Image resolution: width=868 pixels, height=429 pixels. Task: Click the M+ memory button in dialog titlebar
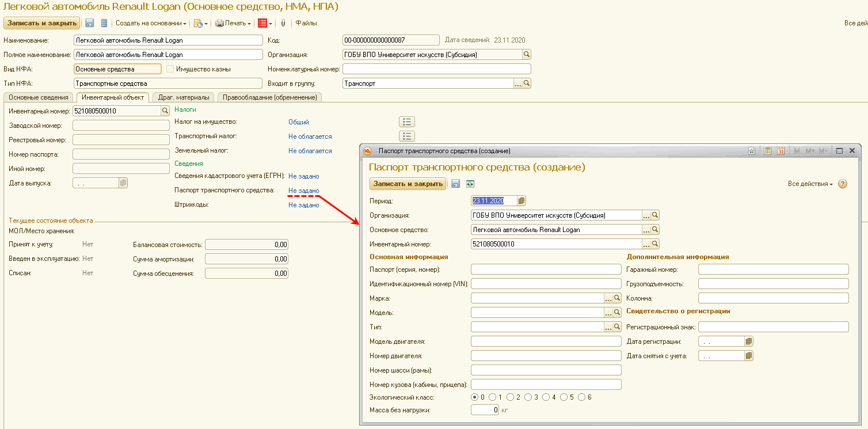(x=810, y=151)
